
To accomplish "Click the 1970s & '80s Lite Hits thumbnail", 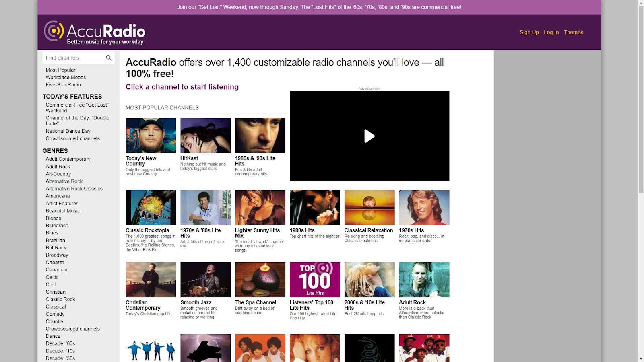I will click(205, 208).
